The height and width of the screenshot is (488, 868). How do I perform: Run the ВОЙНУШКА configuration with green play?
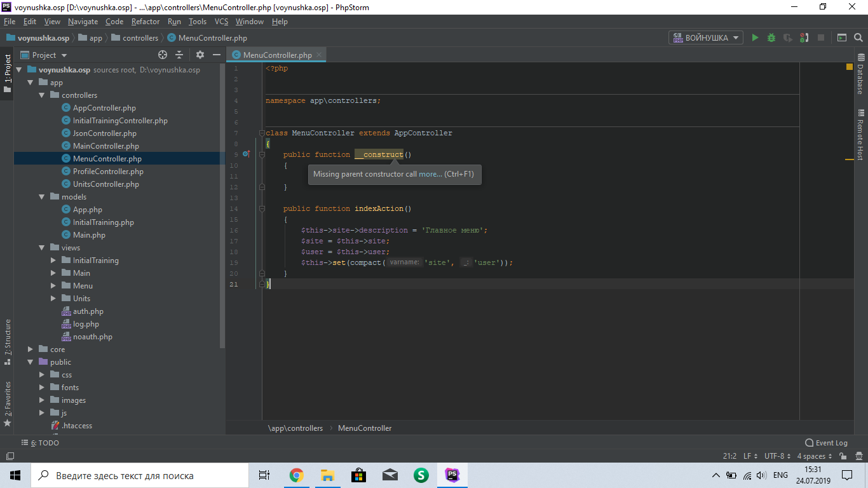pos(755,37)
